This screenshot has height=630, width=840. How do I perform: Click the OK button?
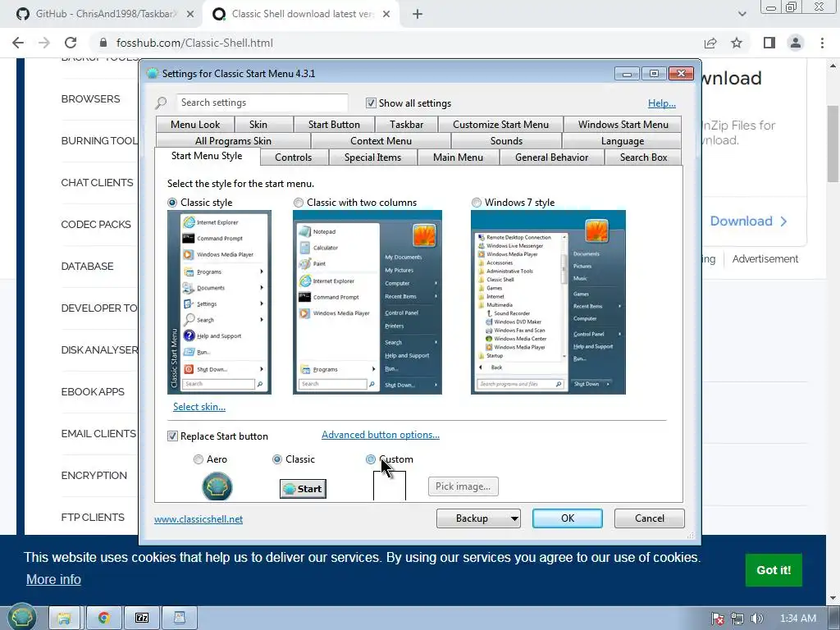(568, 518)
